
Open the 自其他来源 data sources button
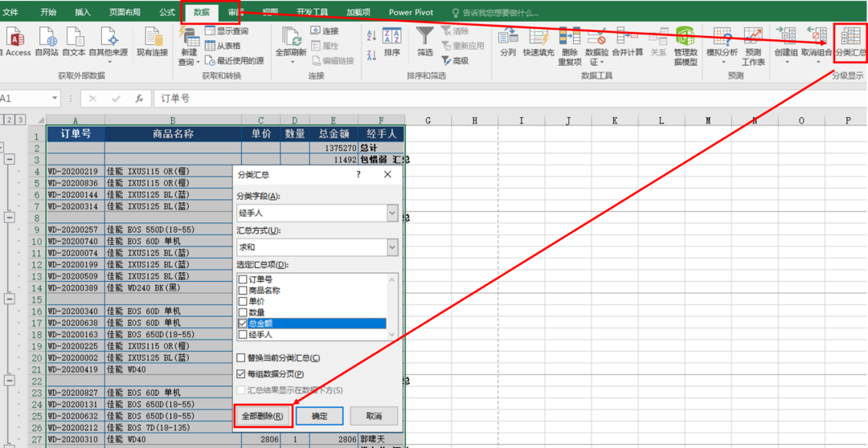108,46
